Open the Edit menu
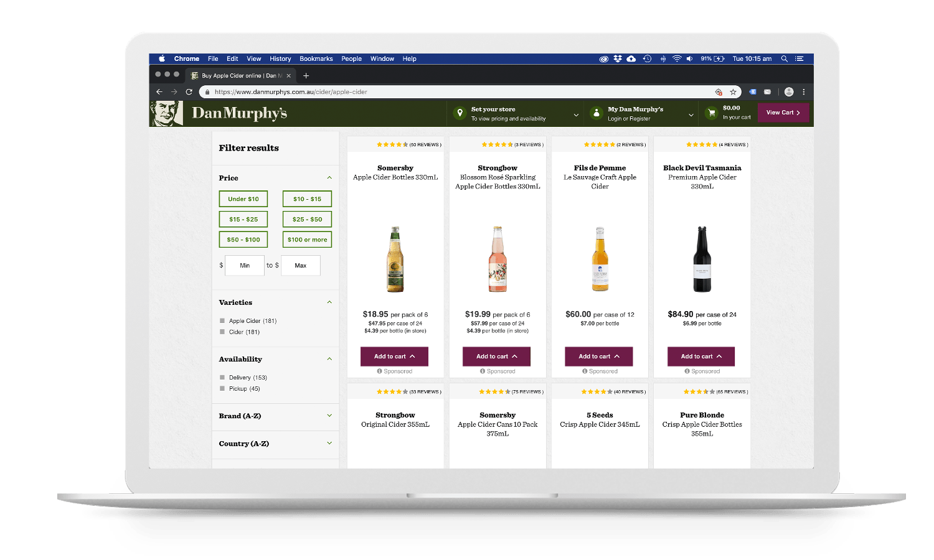 (232, 58)
